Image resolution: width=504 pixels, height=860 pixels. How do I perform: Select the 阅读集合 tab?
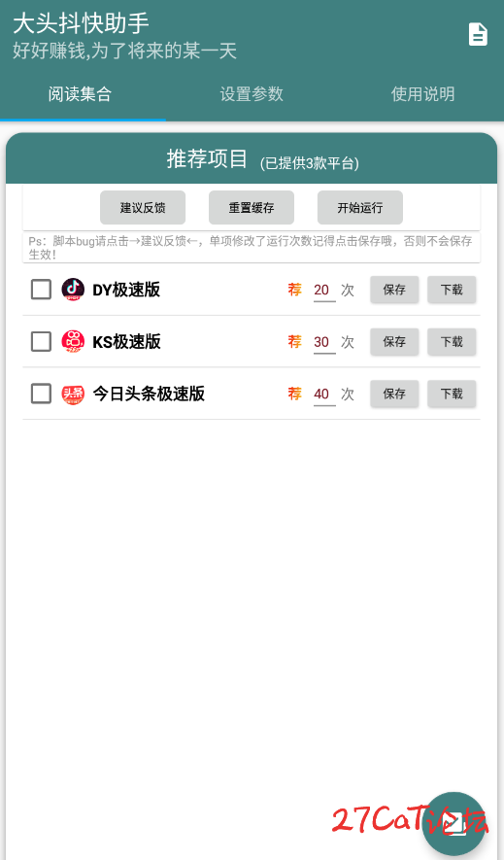(80, 94)
